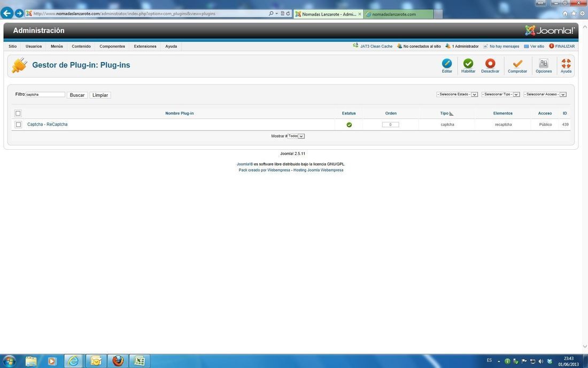588x368 pixels.
Task: Click the Limpiar button
Action: 100,95
